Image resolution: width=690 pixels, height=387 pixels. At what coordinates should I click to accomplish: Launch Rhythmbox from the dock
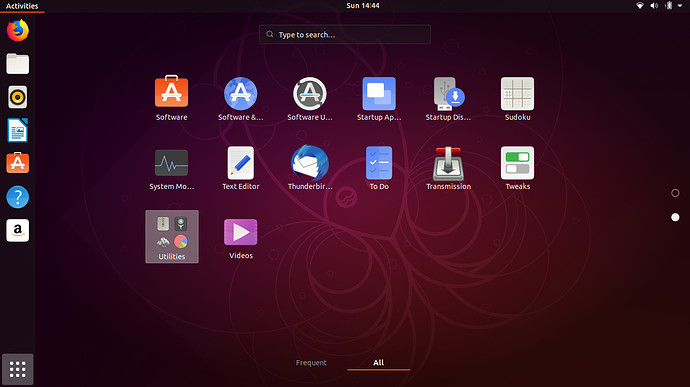tap(18, 97)
